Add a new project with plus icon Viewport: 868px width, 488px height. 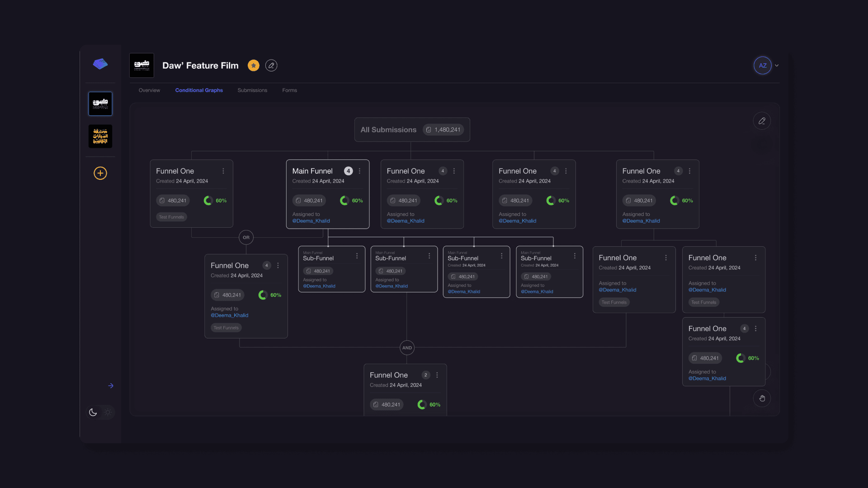pyautogui.click(x=100, y=173)
